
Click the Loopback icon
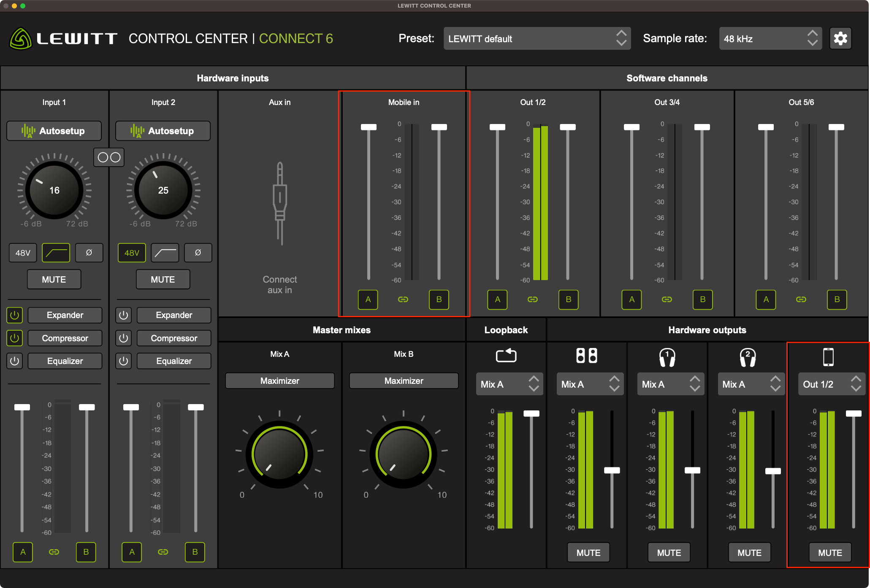(506, 356)
